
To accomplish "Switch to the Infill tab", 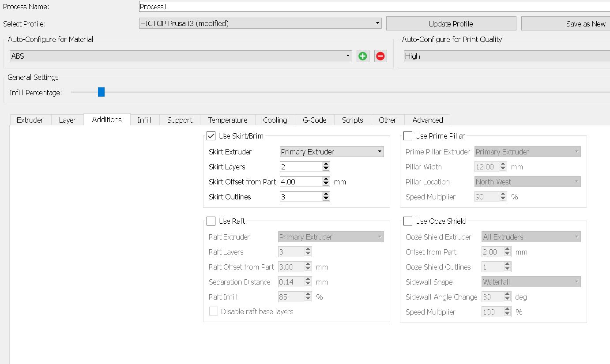I will 144,120.
